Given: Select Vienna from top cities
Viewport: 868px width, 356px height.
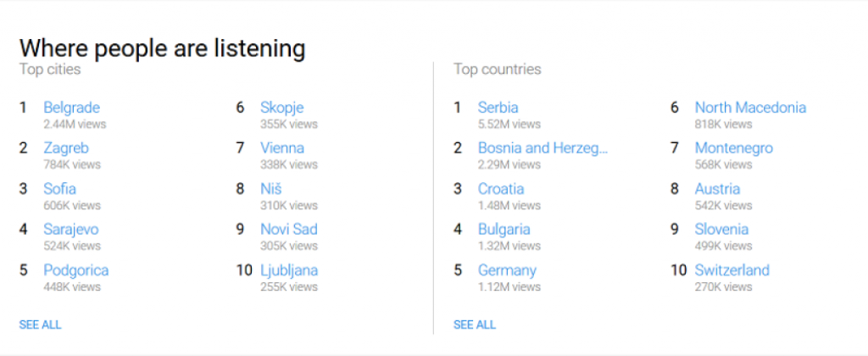Looking at the screenshot, I should click(x=281, y=148).
